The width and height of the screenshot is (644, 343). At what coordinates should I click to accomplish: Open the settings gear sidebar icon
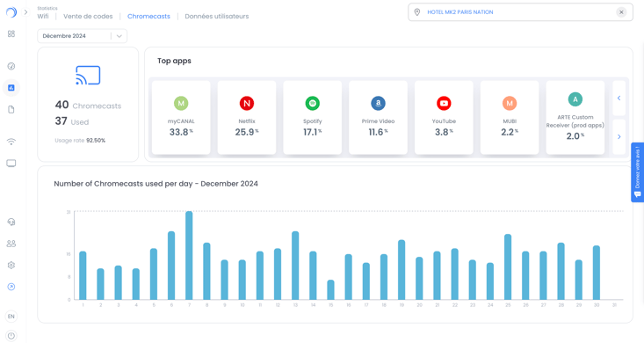pos(11,266)
